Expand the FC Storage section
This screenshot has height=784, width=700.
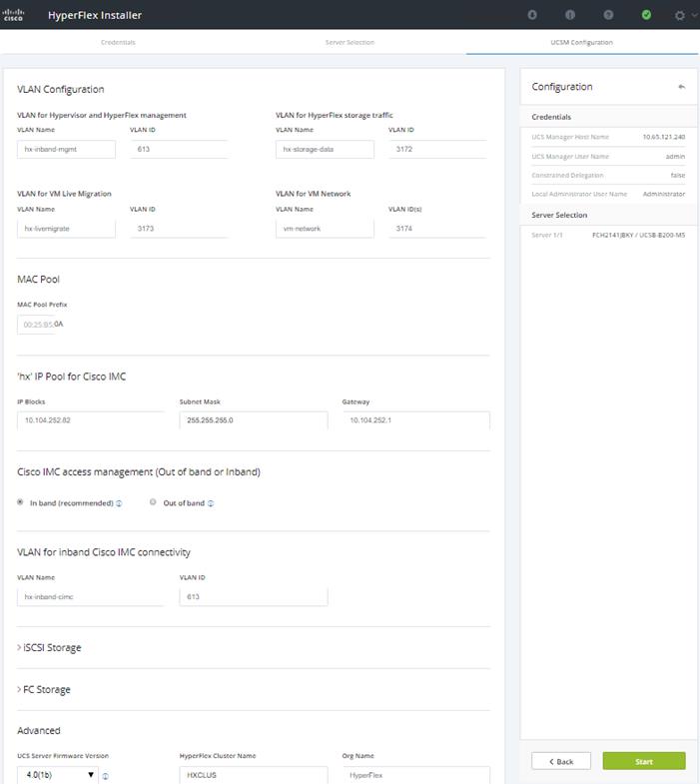[44, 689]
